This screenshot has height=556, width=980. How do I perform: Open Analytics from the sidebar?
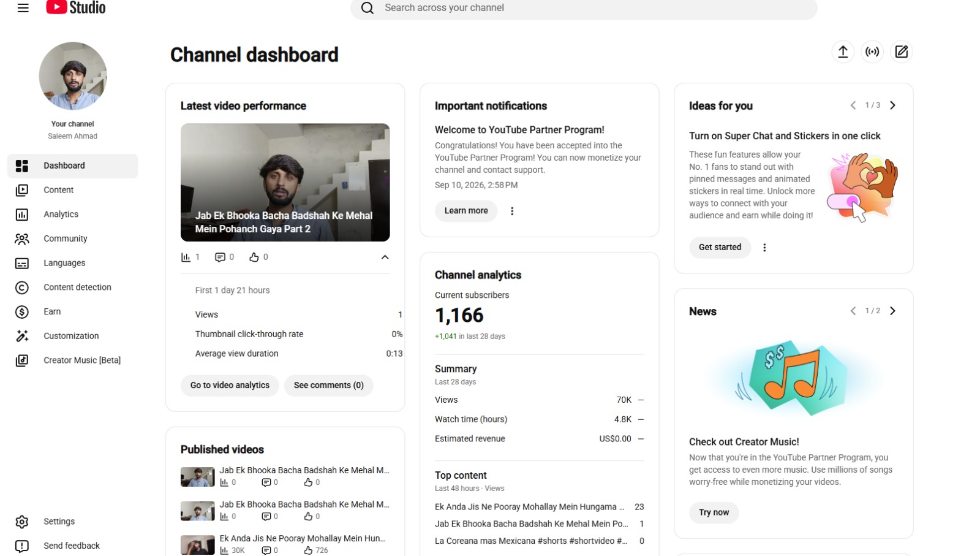tap(72, 215)
